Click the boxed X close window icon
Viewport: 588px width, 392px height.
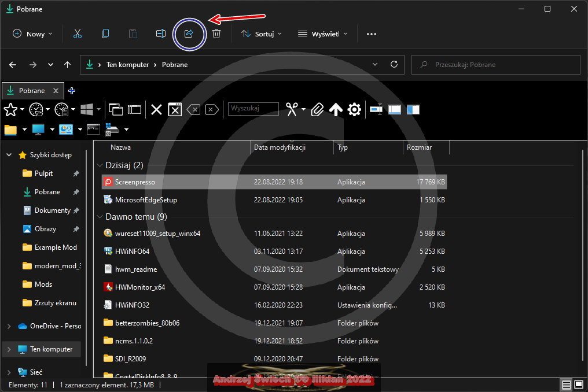tap(175, 110)
